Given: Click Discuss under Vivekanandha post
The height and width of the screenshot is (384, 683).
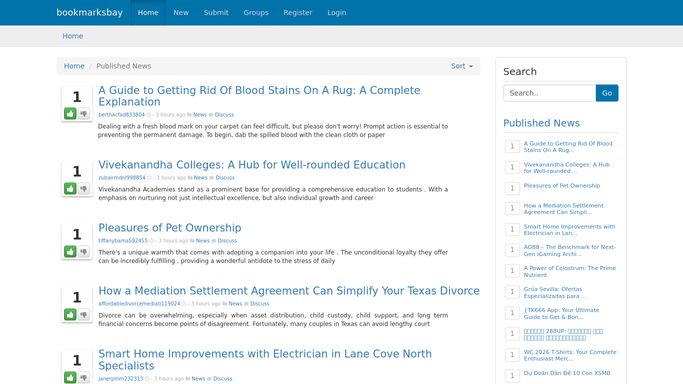Looking at the screenshot, I should coord(225,178).
